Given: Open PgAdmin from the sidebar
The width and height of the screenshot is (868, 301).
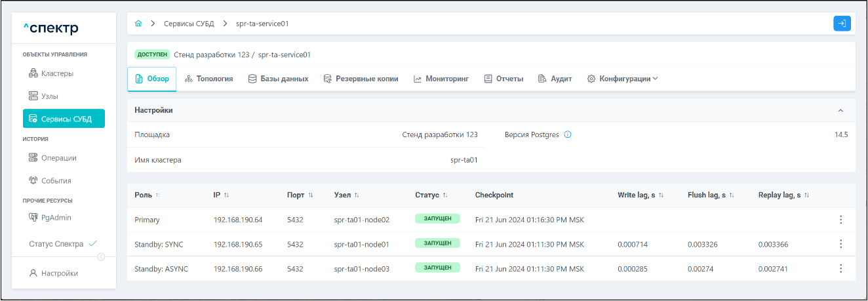Looking at the screenshot, I should 56,217.
